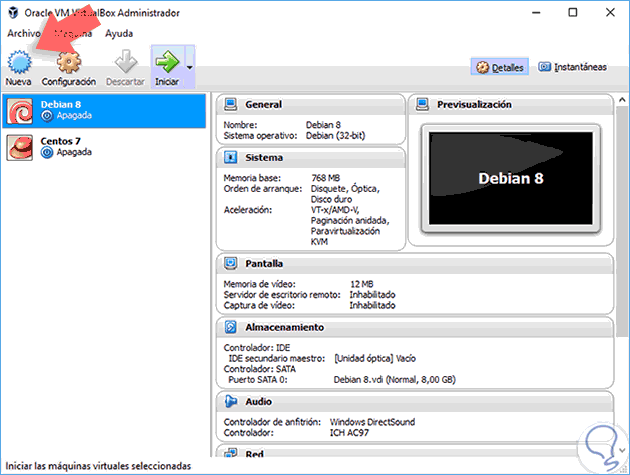Open the Sistema section header
The height and width of the screenshot is (475, 630).
311,158
